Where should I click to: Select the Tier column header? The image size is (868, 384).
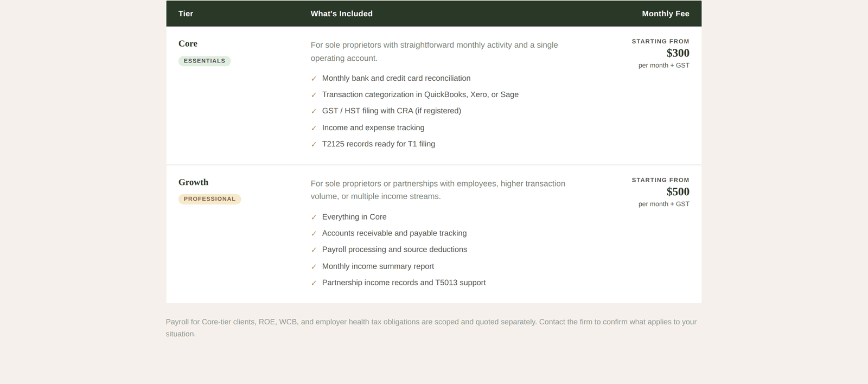(186, 14)
